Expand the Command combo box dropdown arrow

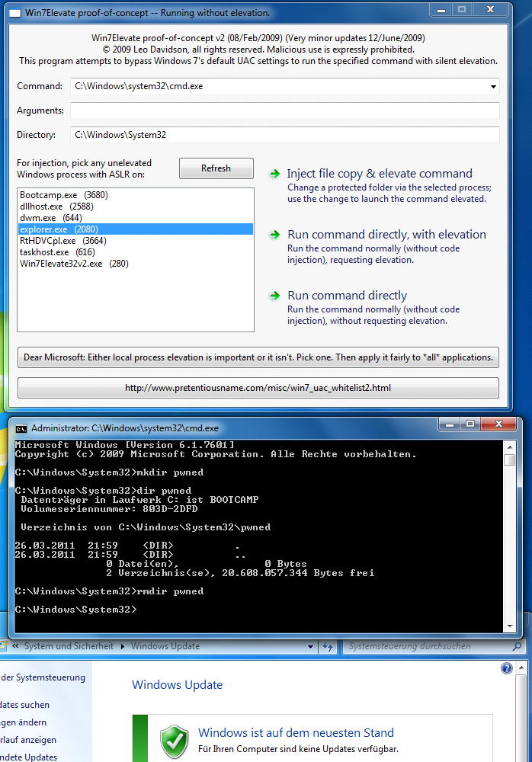pyautogui.click(x=493, y=87)
